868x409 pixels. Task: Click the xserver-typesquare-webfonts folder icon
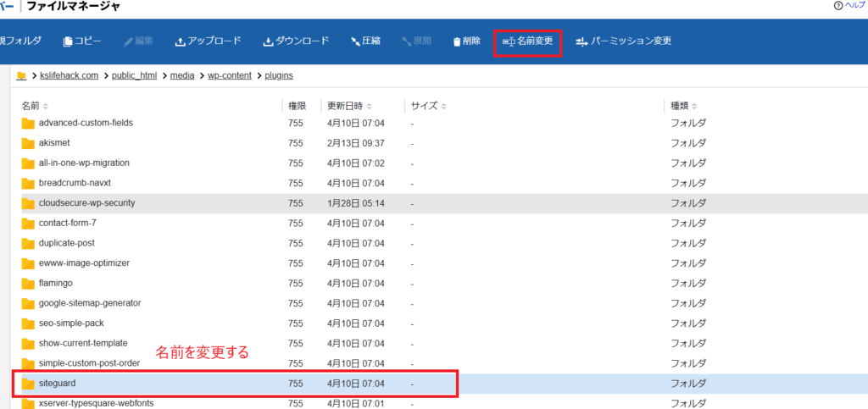click(28, 403)
